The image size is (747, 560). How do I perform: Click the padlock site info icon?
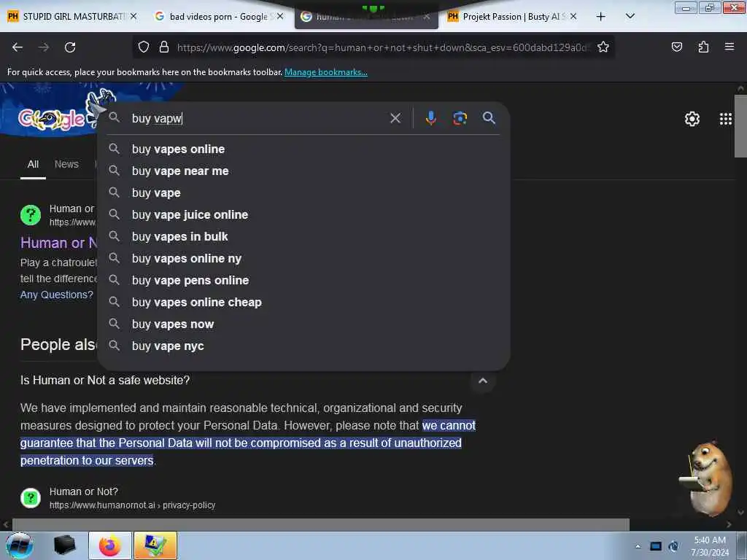[164, 47]
